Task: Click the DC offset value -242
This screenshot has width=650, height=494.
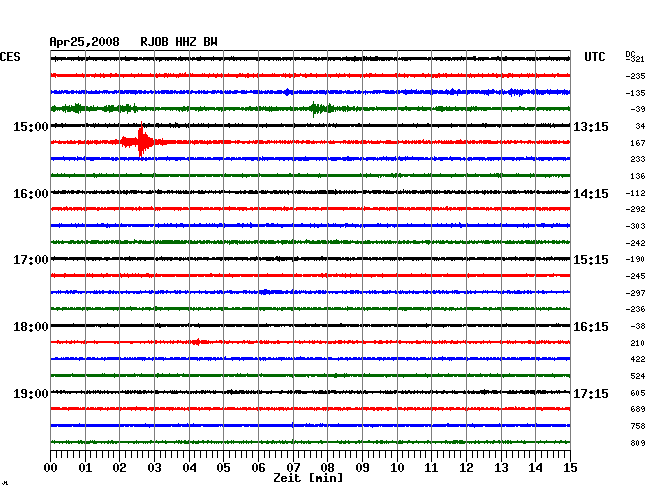Action: click(x=635, y=243)
